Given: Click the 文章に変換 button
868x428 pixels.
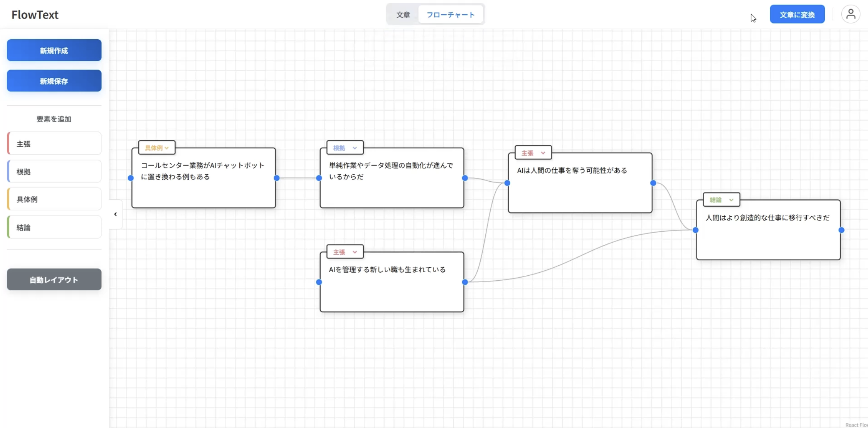Looking at the screenshot, I should [797, 14].
